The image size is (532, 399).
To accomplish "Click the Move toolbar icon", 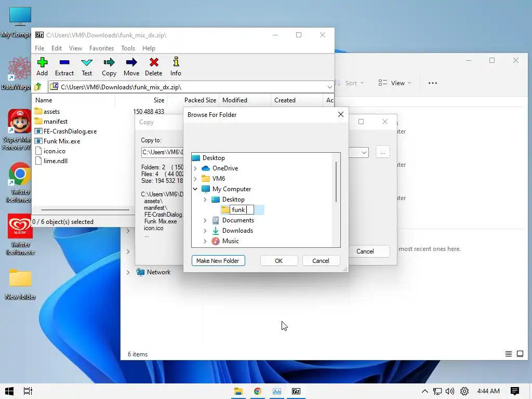I will click(131, 66).
